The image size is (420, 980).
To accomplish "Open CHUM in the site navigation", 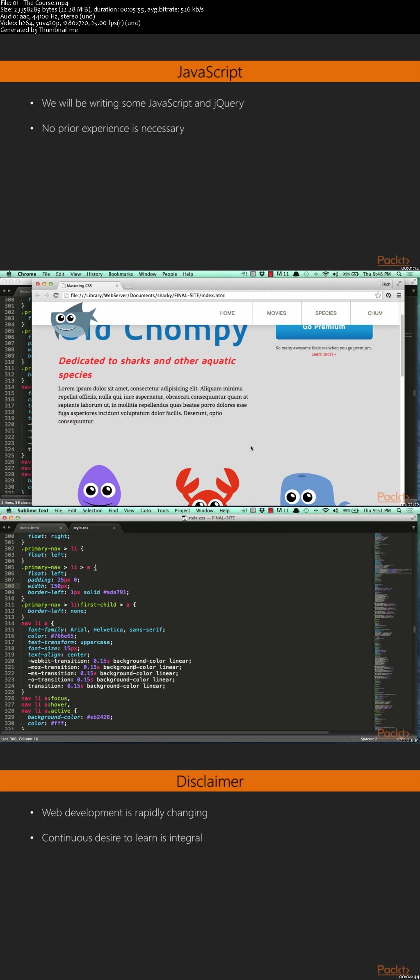I will 375,313.
